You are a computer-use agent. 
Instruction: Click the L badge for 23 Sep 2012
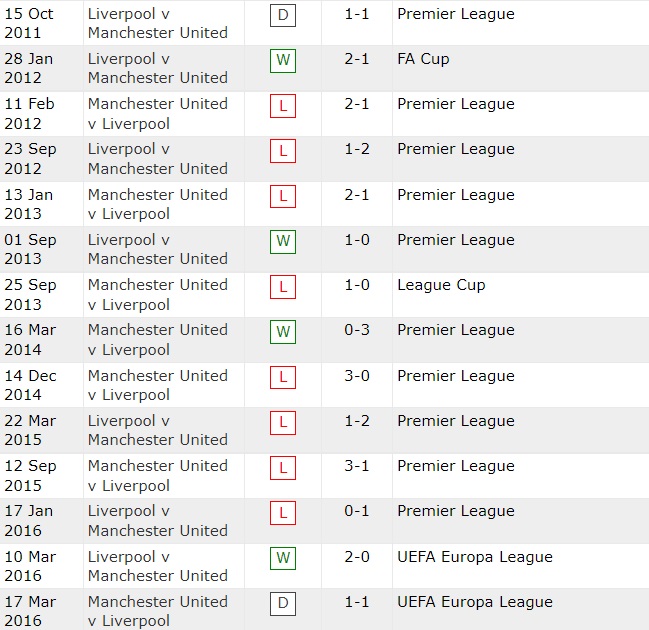283,151
